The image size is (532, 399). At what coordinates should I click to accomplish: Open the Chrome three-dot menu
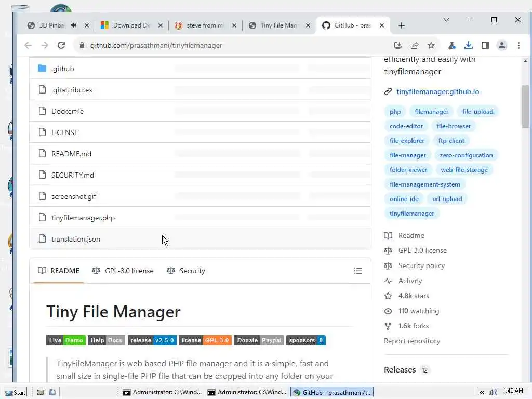(518, 45)
